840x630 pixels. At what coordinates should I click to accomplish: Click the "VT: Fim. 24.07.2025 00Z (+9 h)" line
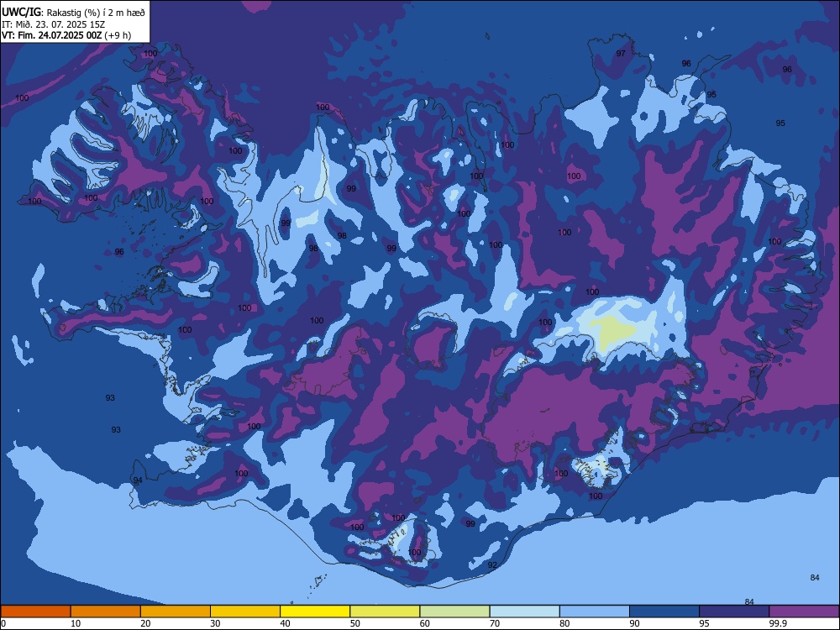coord(66,35)
